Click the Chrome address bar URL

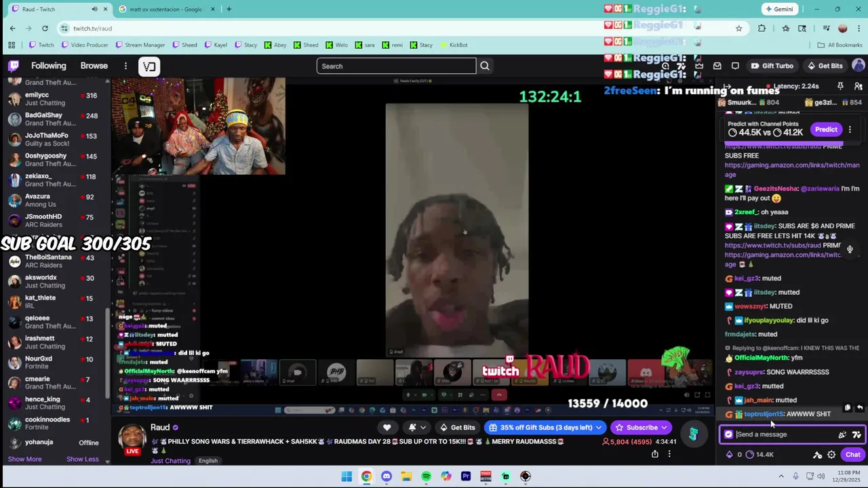[x=93, y=28]
